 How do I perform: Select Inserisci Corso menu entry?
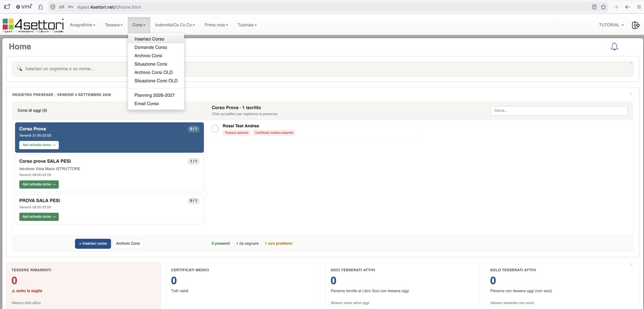coord(156,39)
